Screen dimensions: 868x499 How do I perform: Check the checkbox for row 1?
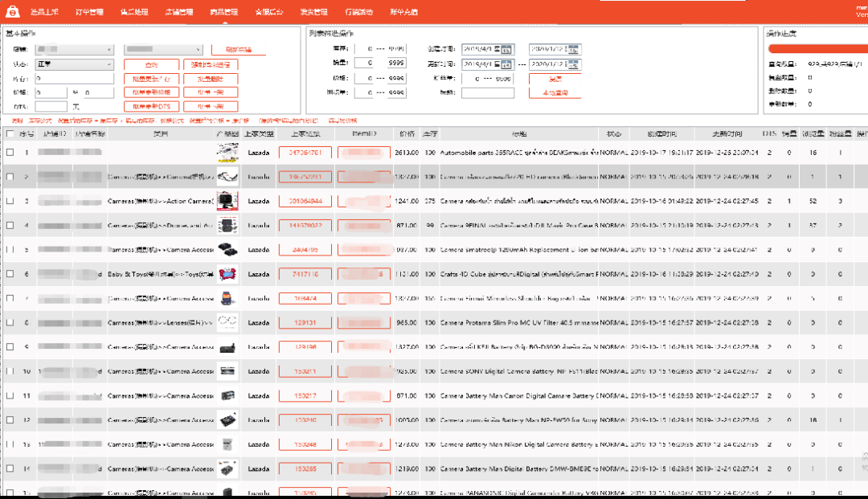click(10, 152)
